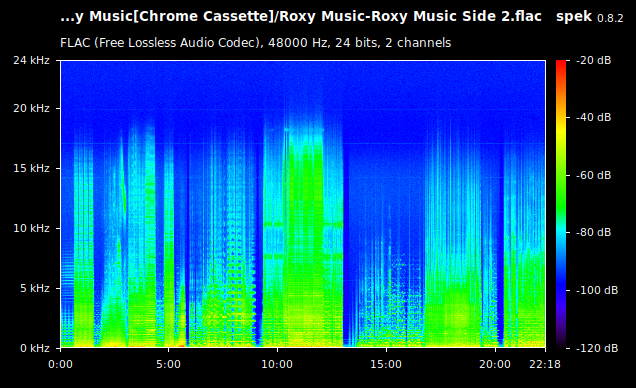Click the '-20 dB' legend label

[593, 60]
